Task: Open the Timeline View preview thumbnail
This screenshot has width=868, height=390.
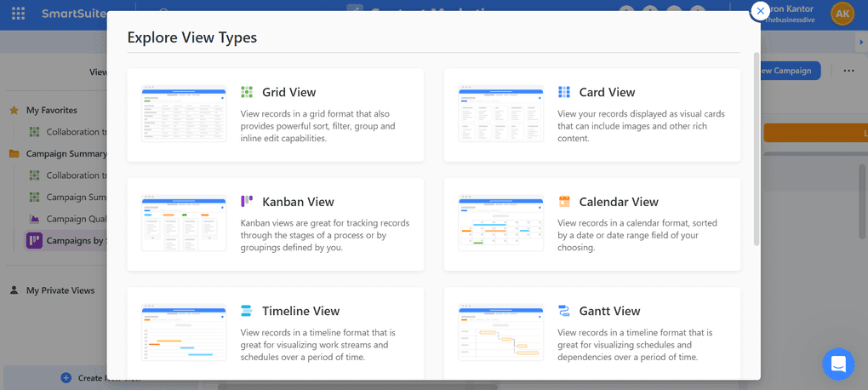Action: (184, 332)
